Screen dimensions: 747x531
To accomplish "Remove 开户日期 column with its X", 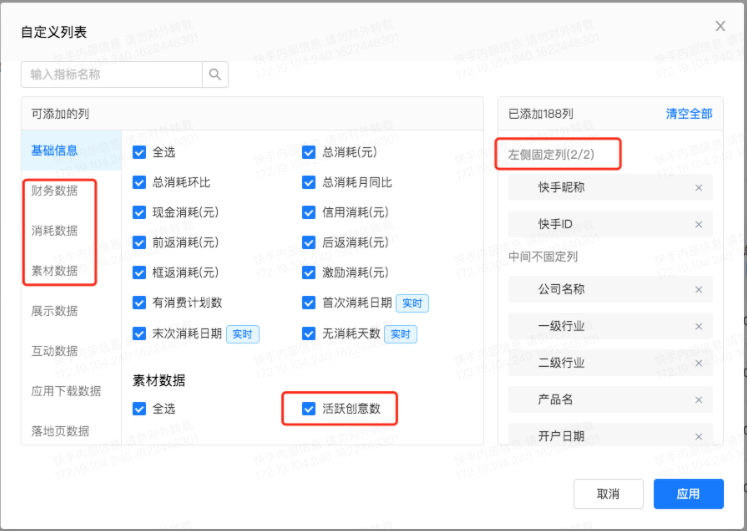I will (698, 436).
